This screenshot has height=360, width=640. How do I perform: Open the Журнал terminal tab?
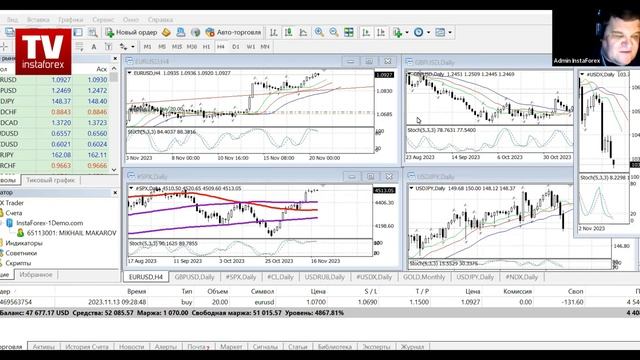[412, 347]
